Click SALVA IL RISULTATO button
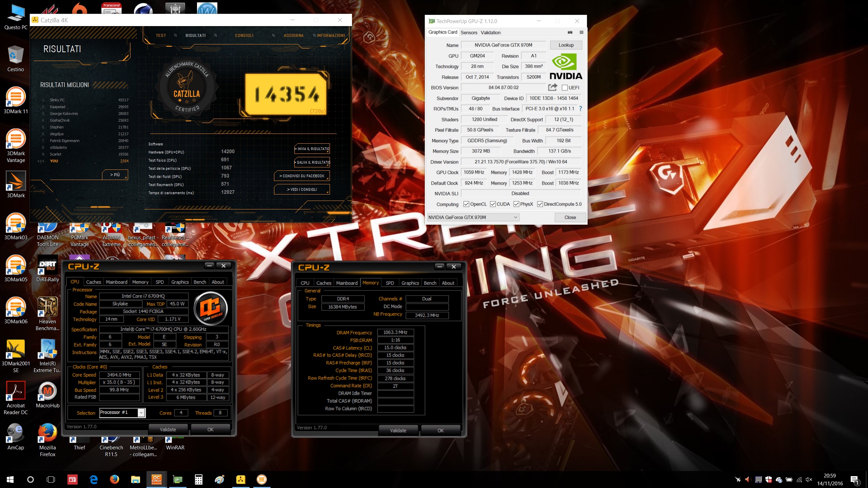 312,162
